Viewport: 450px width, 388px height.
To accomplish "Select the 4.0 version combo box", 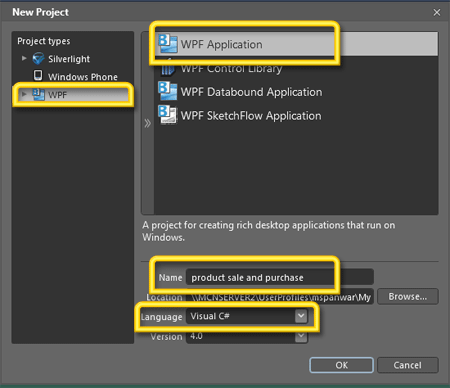I will coord(247,336).
